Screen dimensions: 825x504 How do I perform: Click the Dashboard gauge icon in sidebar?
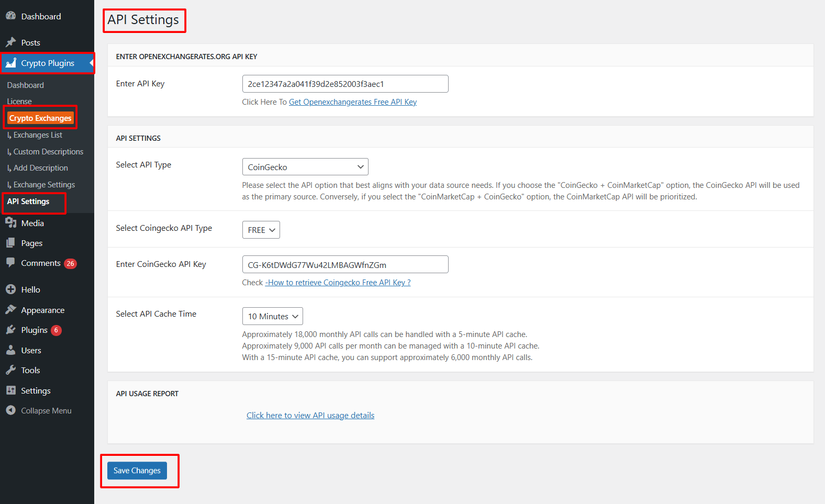[x=10, y=16]
